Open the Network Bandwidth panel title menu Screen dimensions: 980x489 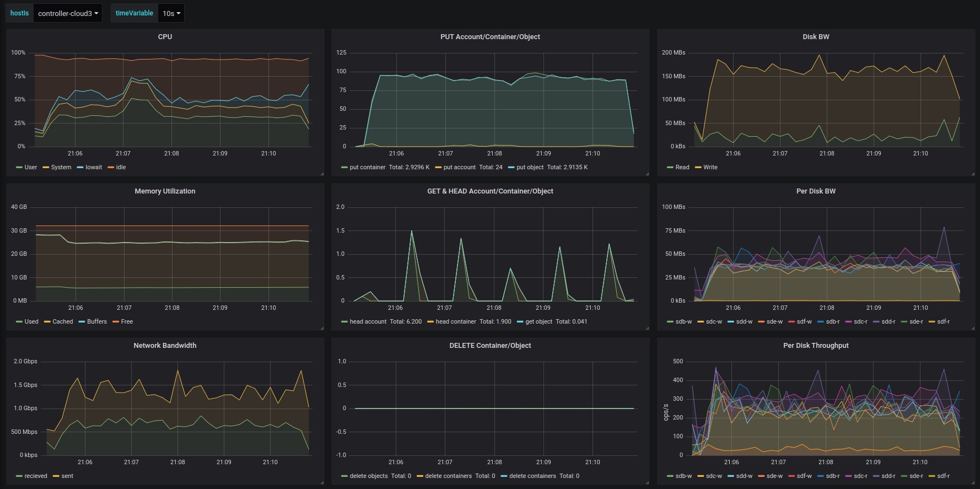165,346
